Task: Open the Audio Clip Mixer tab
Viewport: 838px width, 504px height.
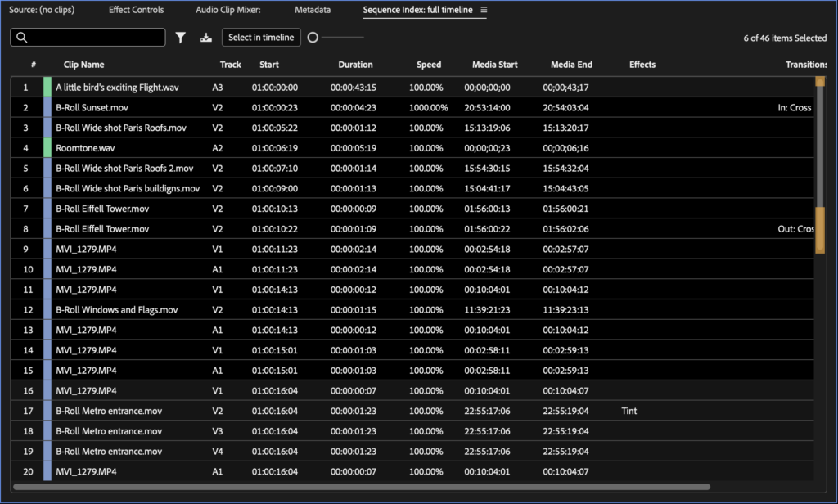Action: pos(228,10)
